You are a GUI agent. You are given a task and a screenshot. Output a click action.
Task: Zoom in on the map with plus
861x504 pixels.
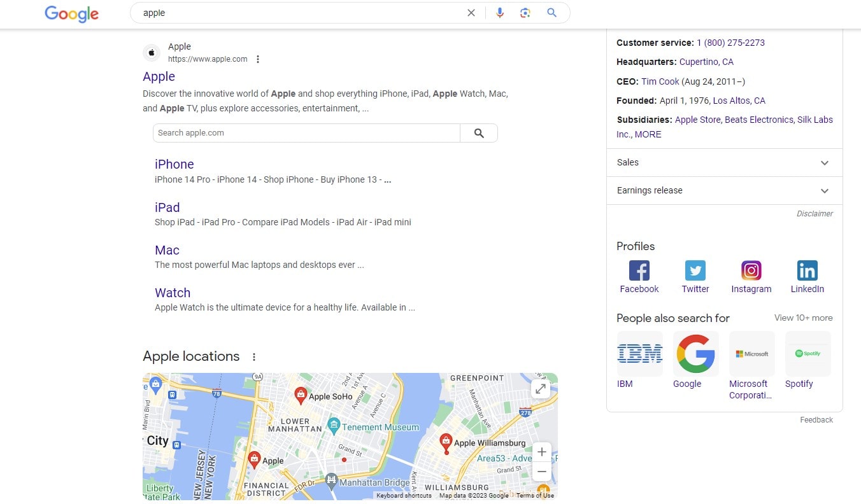tap(542, 452)
